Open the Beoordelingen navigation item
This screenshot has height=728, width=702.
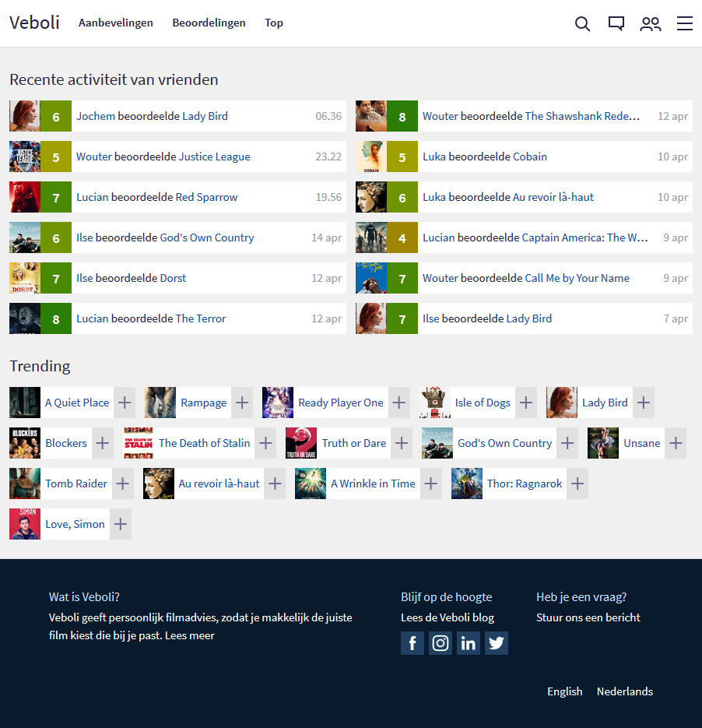pos(209,23)
